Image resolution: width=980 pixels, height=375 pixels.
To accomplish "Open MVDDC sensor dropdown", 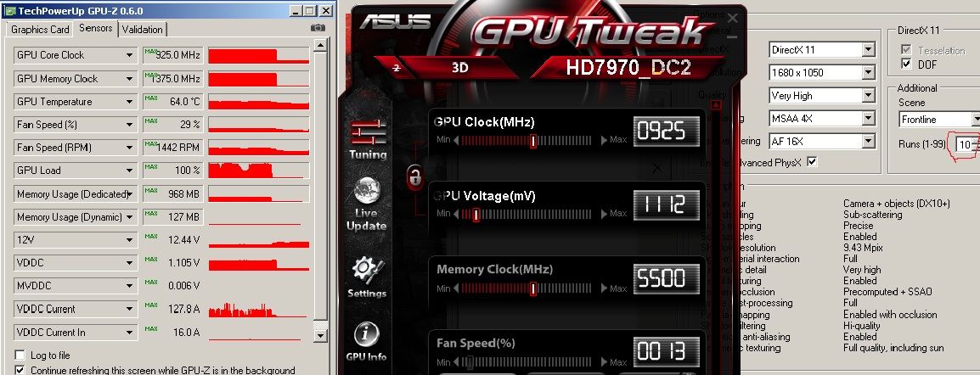I will click(129, 286).
